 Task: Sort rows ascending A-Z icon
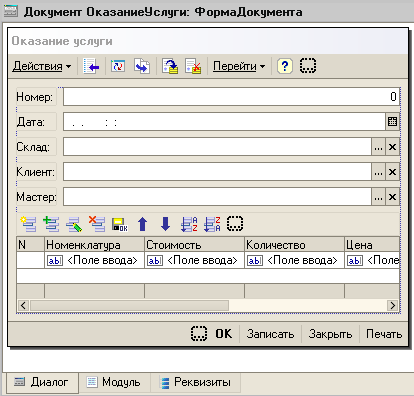pyautogui.click(x=189, y=224)
